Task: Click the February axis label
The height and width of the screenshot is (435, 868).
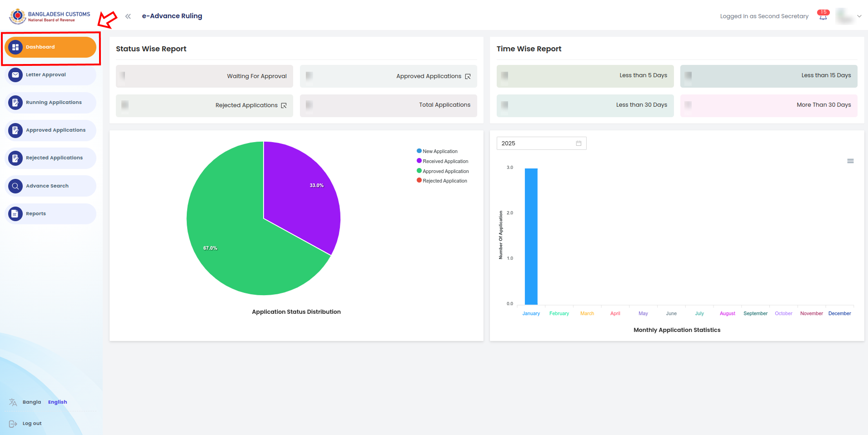Action: coord(559,314)
